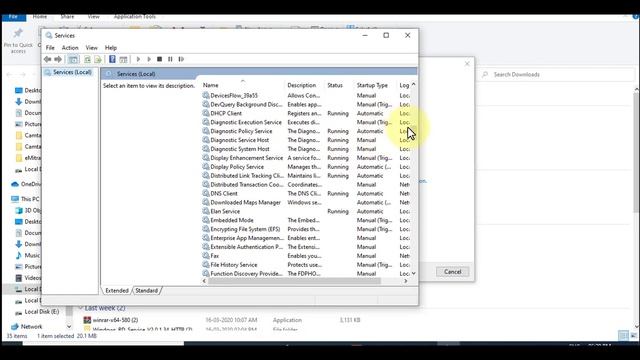Click the Videos folder icon in Explorer sidebar

[x=18, y=278]
